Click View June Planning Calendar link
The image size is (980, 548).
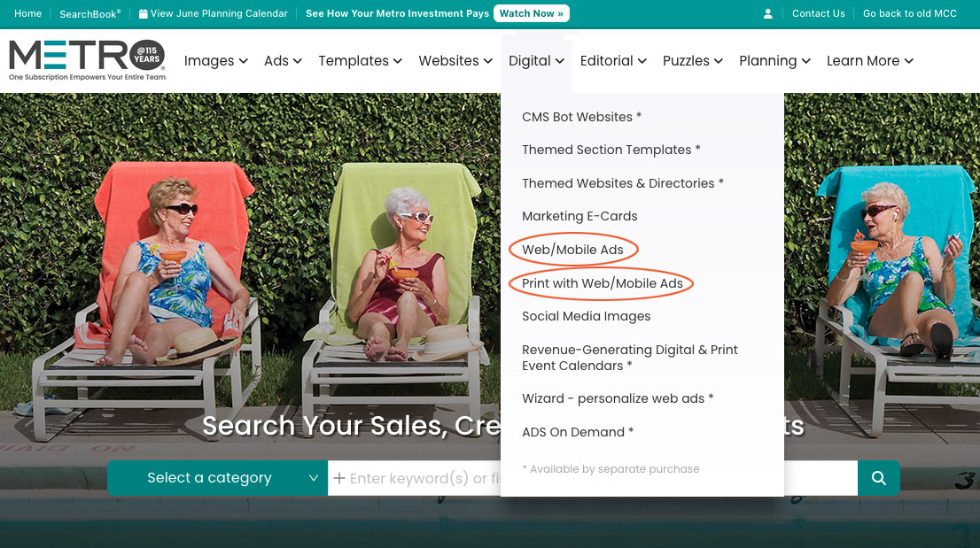coord(214,14)
